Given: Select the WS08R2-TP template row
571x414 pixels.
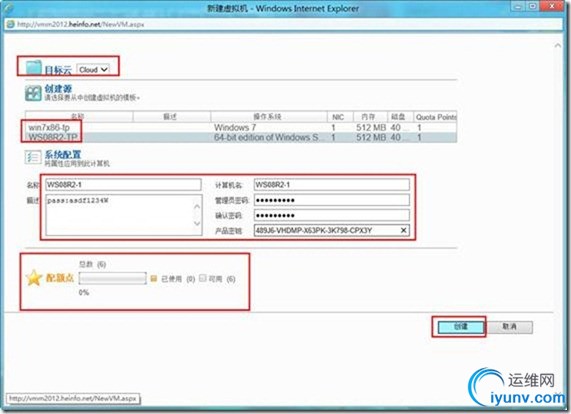Looking at the screenshot, I should 241,137.
